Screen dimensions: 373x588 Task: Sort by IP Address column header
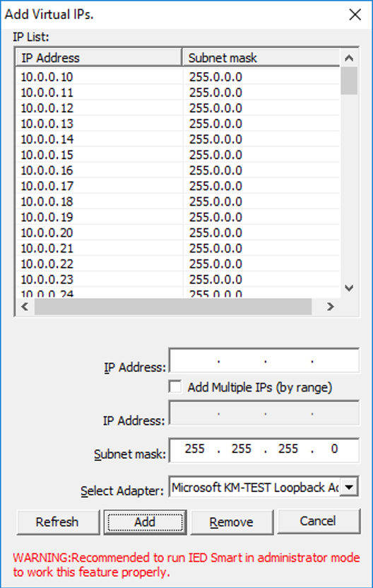(x=99, y=58)
